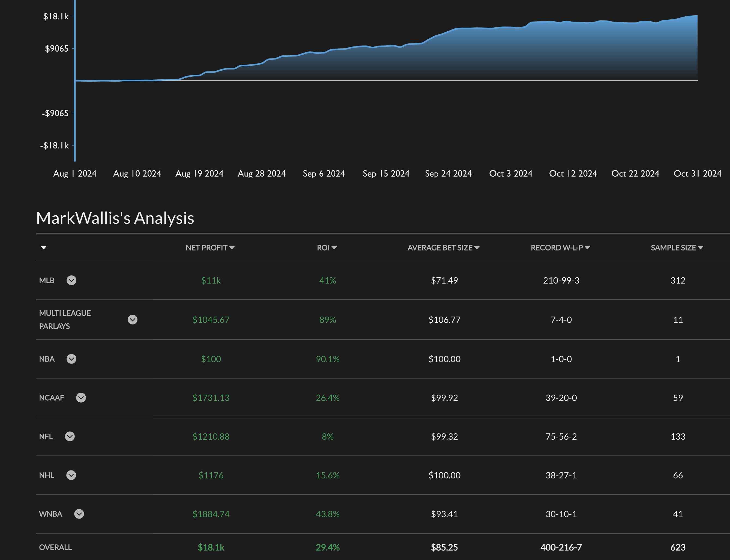
Task: Click MLB net profit $11k
Action: [211, 280]
